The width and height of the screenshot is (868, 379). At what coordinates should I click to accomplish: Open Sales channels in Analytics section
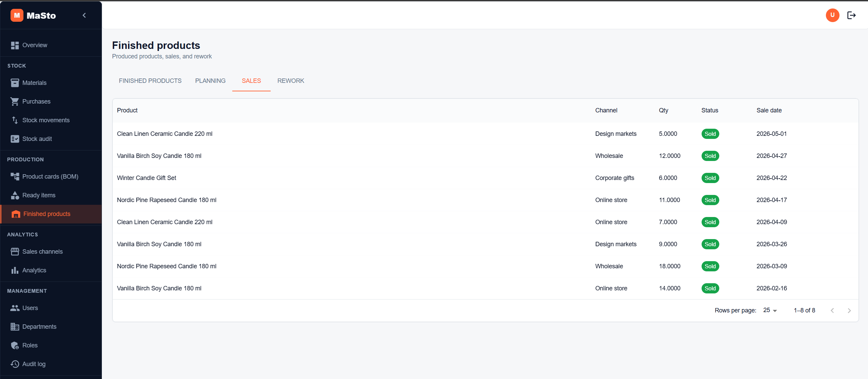[x=51, y=252]
